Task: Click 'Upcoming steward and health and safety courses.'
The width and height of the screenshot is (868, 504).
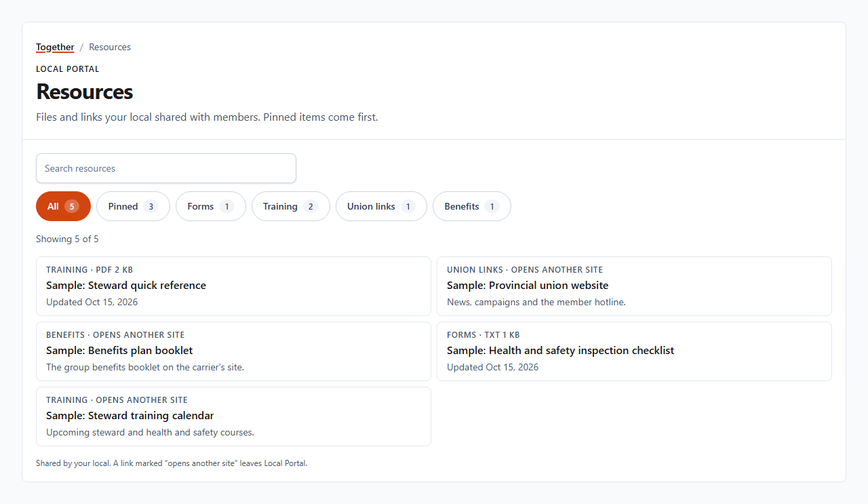Action: [150, 432]
